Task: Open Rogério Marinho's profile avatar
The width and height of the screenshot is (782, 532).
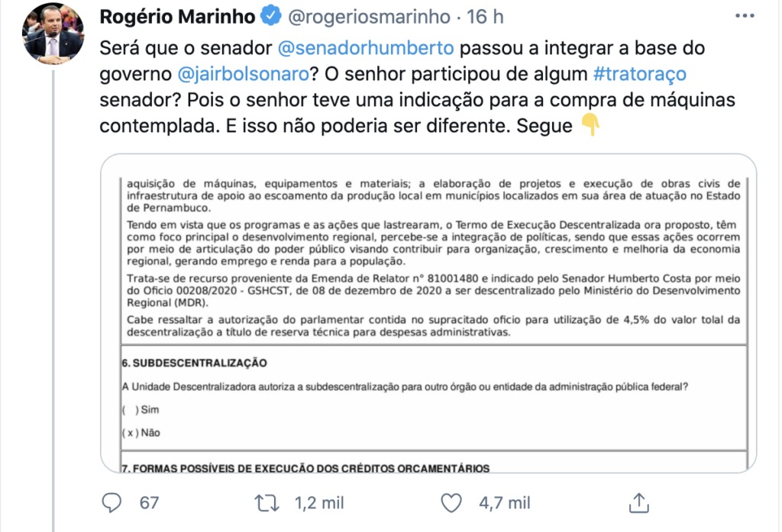Action: point(53,34)
